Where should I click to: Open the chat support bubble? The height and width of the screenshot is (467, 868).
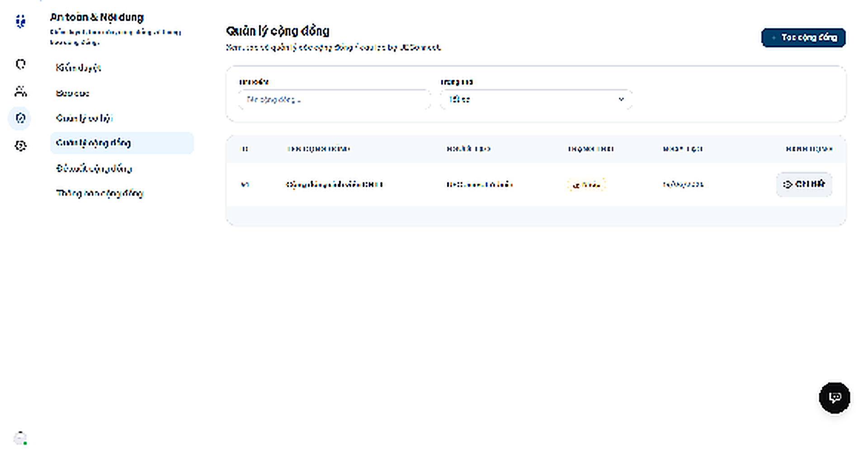(835, 398)
